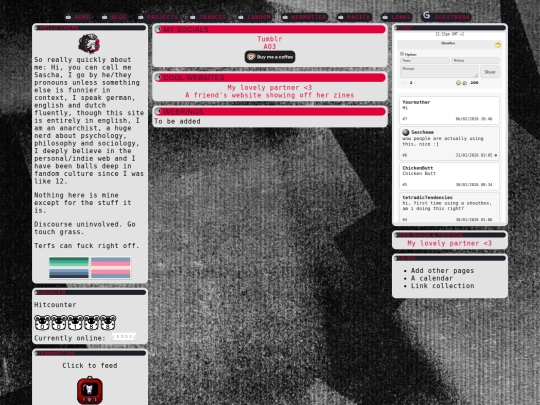
Task: Click the Shout submit button
Action: coord(490,72)
